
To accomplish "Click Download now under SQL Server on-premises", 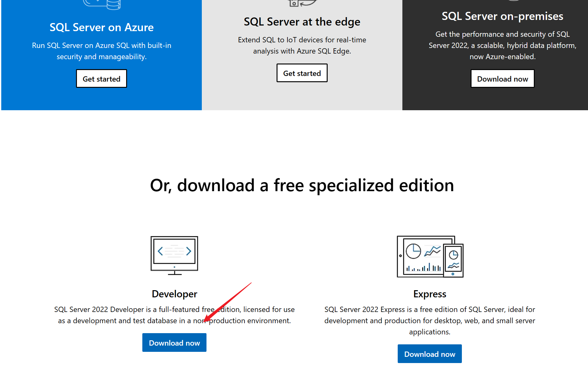I will (503, 79).
